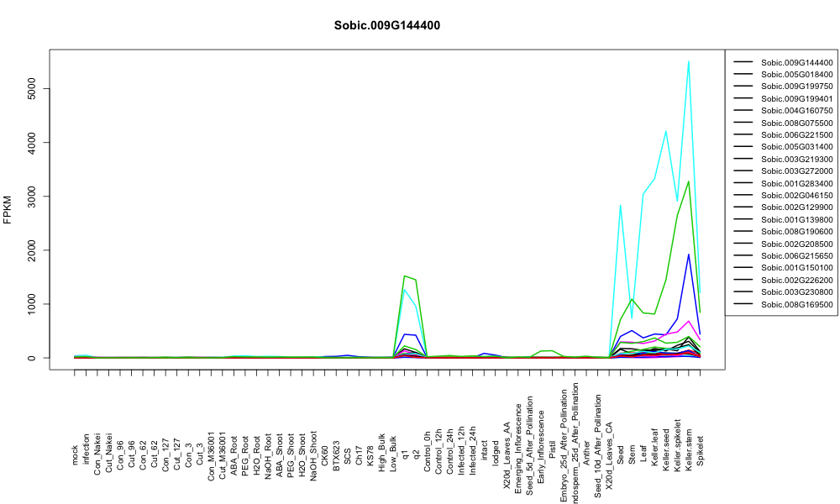This screenshot has height=504, width=840.
Task: Select legend entry Sobic.009G199750
Action: tap(783, 87)
